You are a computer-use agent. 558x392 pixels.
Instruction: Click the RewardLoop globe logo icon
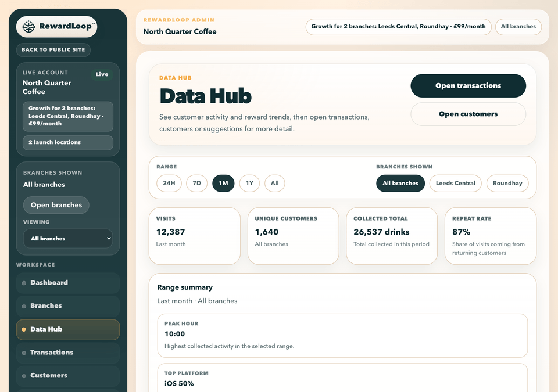[29, 27]
